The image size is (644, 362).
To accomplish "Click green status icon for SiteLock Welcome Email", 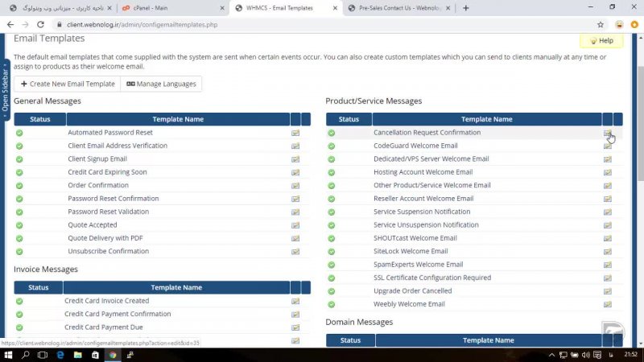I will coord(332,252).
